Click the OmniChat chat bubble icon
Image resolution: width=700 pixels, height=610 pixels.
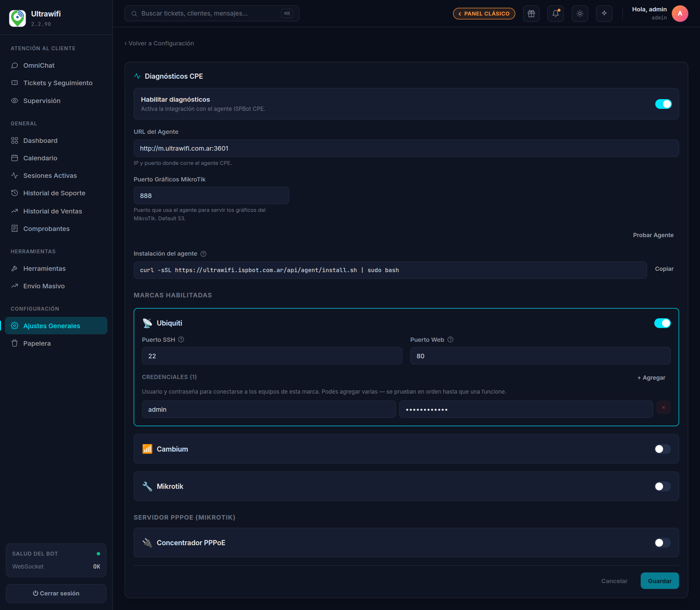point(14,65)
